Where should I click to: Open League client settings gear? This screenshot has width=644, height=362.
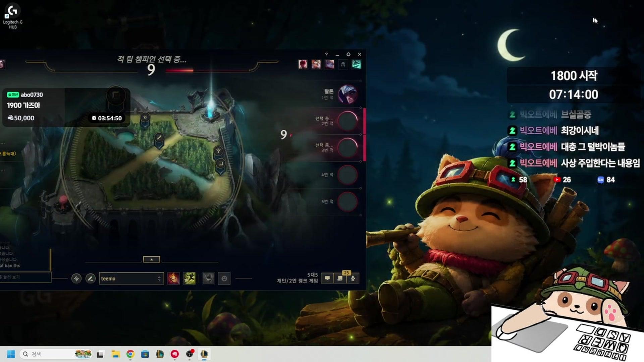pos(348,54)
